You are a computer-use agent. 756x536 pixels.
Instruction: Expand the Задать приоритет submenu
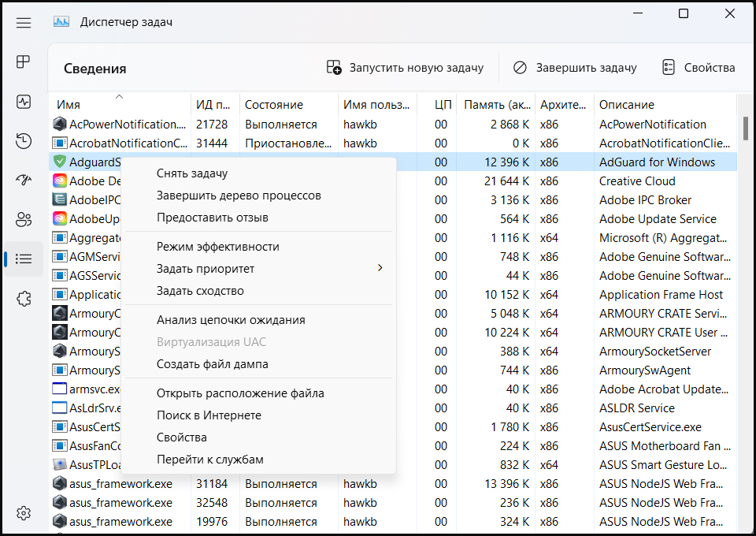pos(258,269)
